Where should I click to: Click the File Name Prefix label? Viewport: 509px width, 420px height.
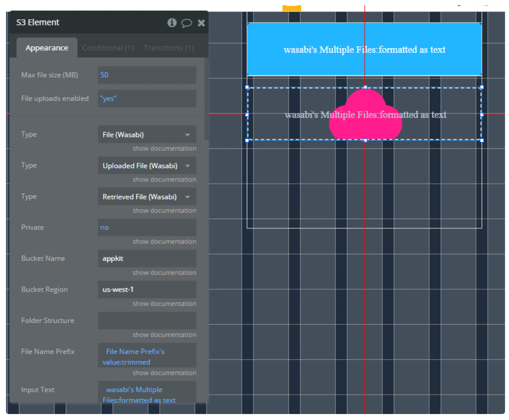pyautogui.click(x=48, y=351)
